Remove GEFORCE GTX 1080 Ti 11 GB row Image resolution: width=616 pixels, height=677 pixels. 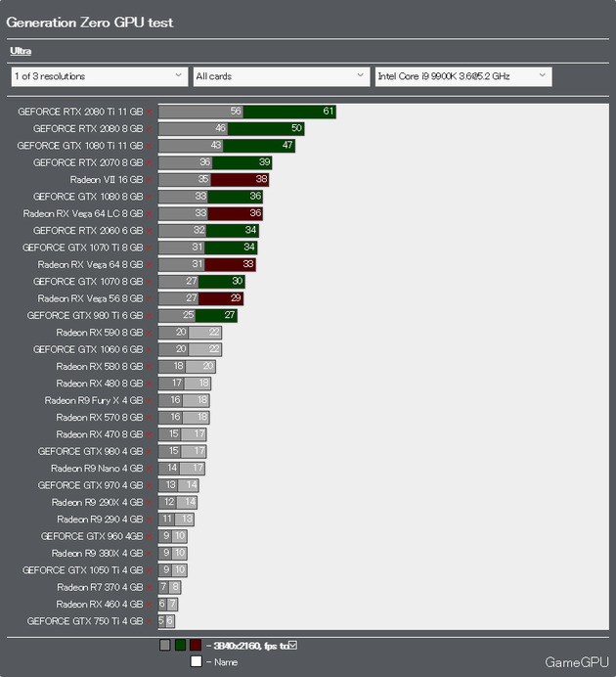pos(149,146)
